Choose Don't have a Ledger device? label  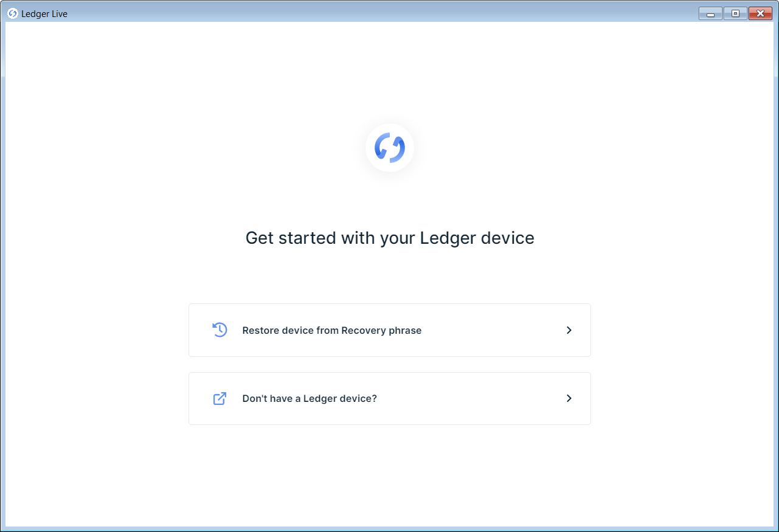pos(310,399)
